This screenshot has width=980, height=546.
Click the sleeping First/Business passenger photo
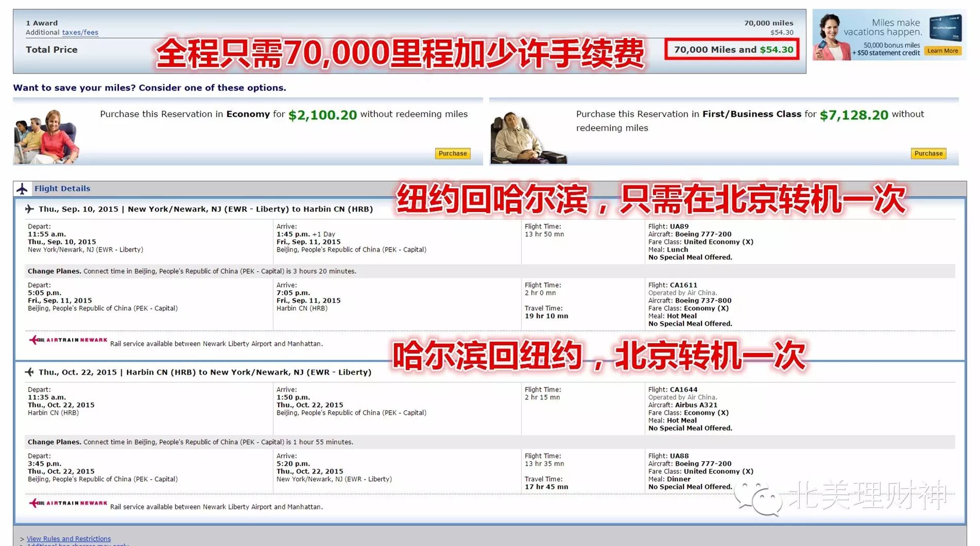pos(529,138)
